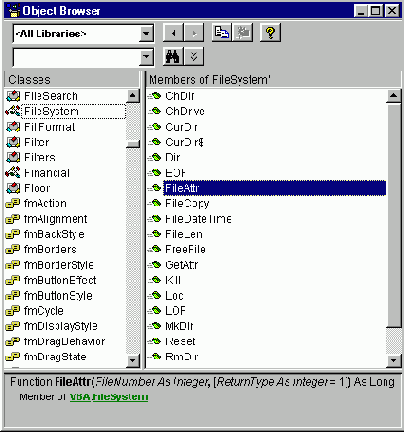Select the fmBorderStyle enum
404x432 pixels.
[59, 265]
